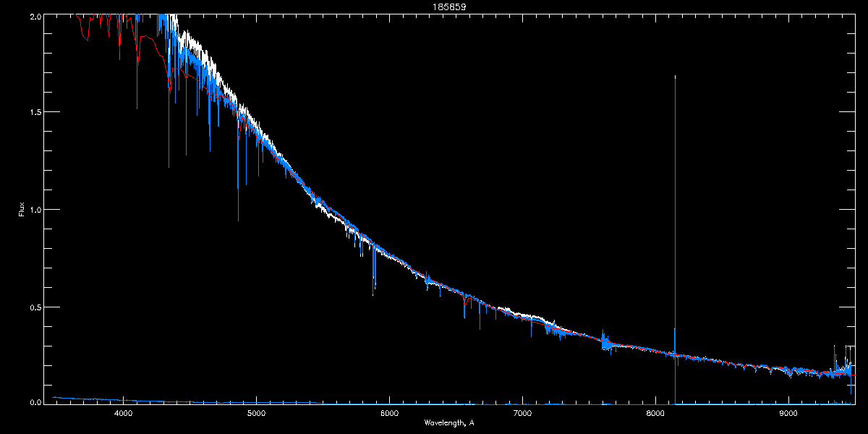Screen dimensions: 868x434
Task: Click the 5000 x-axis tick label
Action: [256, 414]
